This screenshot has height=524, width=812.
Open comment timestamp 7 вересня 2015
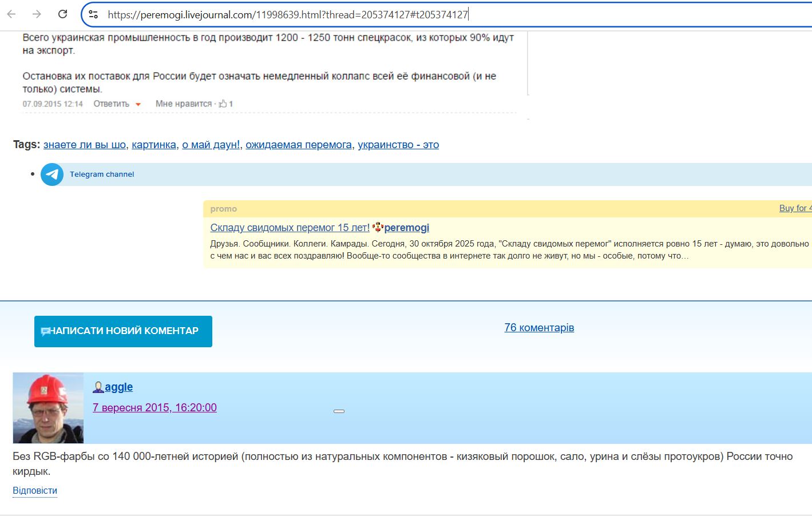coord(155,408)
